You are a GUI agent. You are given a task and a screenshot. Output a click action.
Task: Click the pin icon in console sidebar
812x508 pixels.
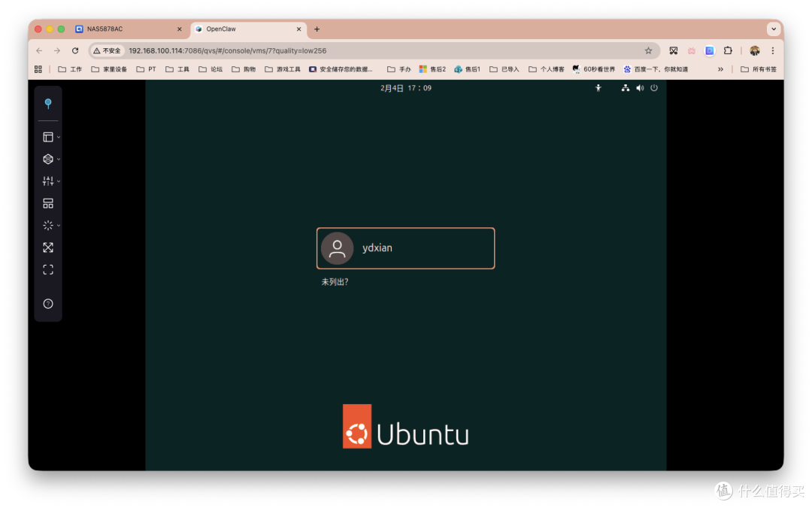[47, 104]
